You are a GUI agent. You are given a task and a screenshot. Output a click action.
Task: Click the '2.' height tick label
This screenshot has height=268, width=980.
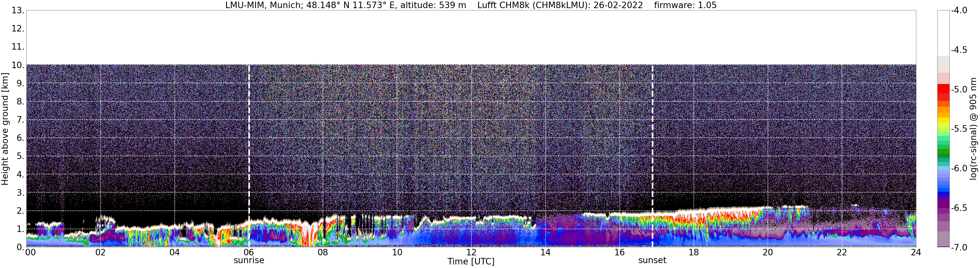click(20, 211)
